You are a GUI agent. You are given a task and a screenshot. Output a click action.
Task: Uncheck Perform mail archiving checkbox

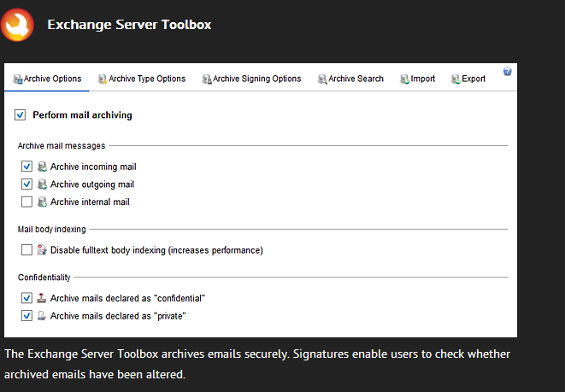pyautogui.click(x=21, y=115)
